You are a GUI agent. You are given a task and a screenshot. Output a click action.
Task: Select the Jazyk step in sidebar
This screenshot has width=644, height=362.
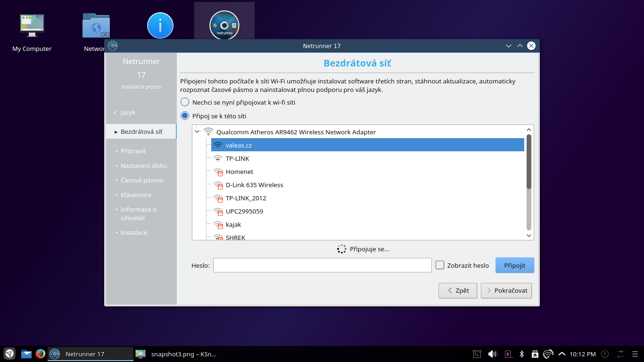(128, 112)
